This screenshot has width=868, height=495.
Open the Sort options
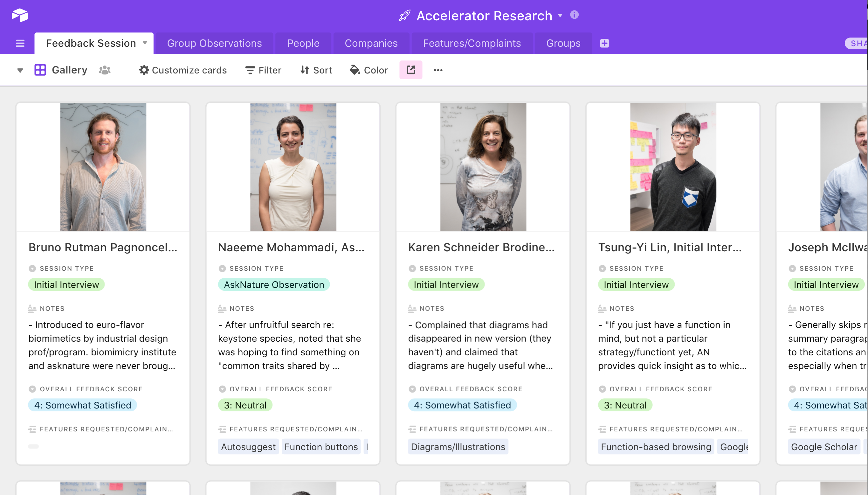click(x=316, y=70)
